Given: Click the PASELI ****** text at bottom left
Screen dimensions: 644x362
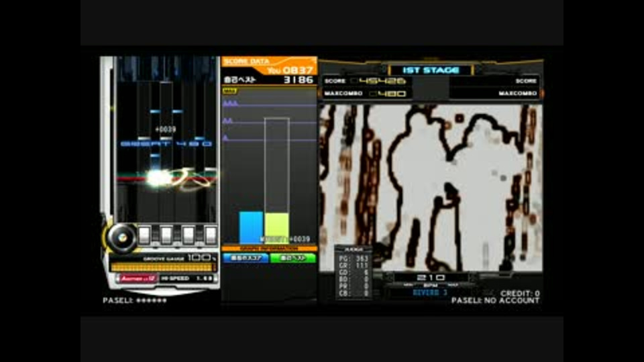Looking at the screenshot, I should [135, 300].
